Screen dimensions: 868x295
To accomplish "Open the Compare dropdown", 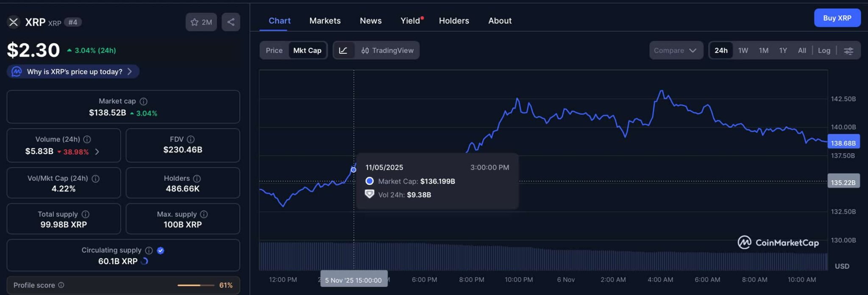I will point(675,50).
